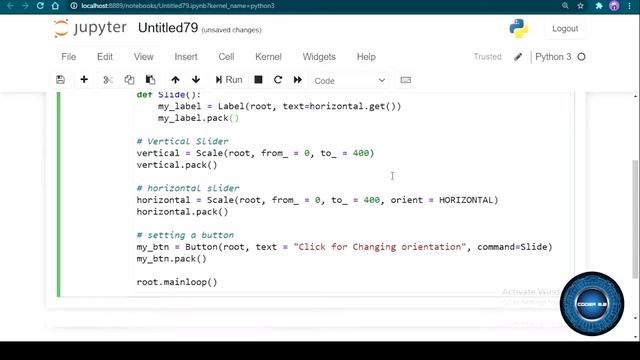Click the notebook vertical scrollbar
The height and width of the screenshot is (360, 640).
coord(635,219)
